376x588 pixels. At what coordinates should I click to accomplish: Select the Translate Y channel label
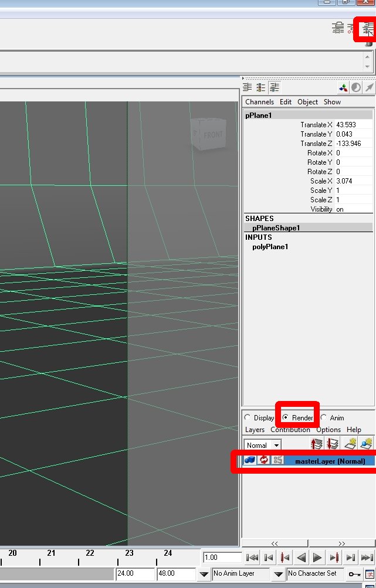point(316,134)
